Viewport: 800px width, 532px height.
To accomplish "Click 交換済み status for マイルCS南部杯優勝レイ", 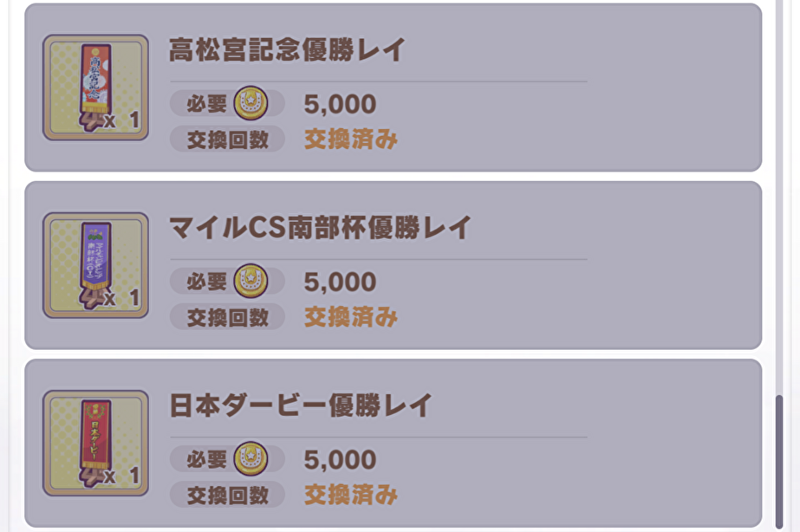I will click(x=350, y=317).
